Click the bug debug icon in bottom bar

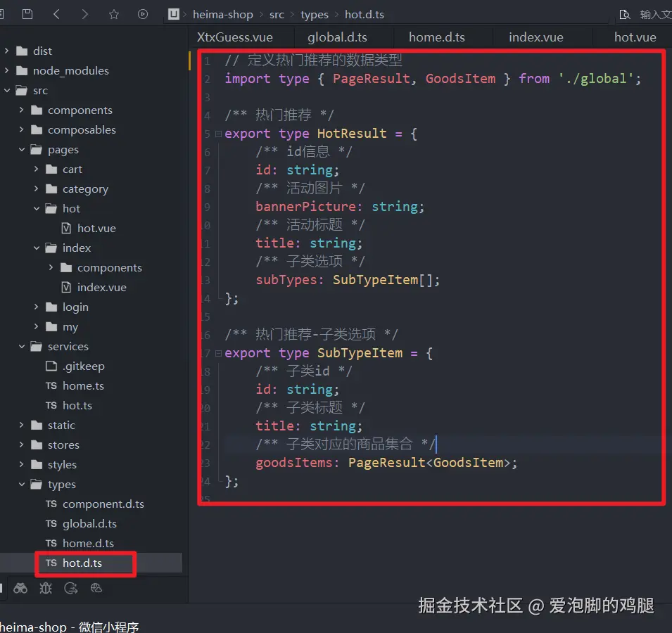[x=46, y=589]
